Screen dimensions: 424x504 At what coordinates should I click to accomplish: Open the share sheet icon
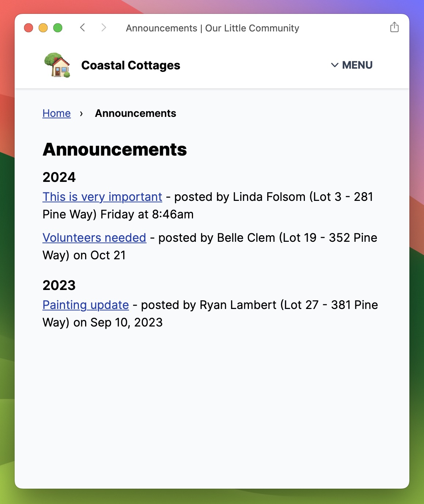(x=394, y=27)
